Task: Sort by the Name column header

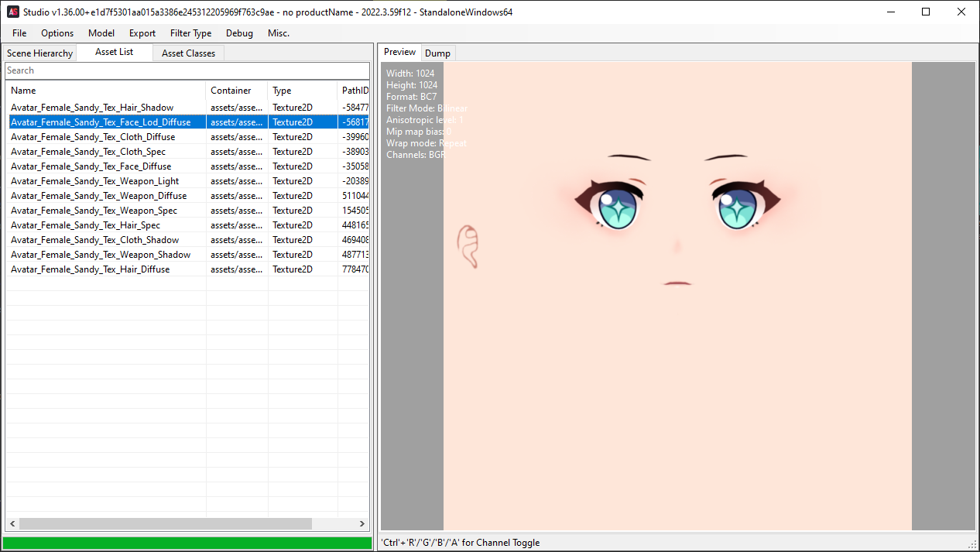Action: [105, 91]
